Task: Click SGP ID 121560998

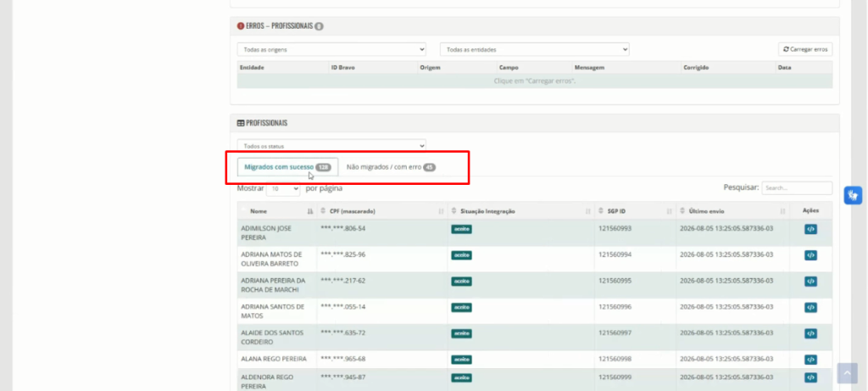Action: click(615, 358)
